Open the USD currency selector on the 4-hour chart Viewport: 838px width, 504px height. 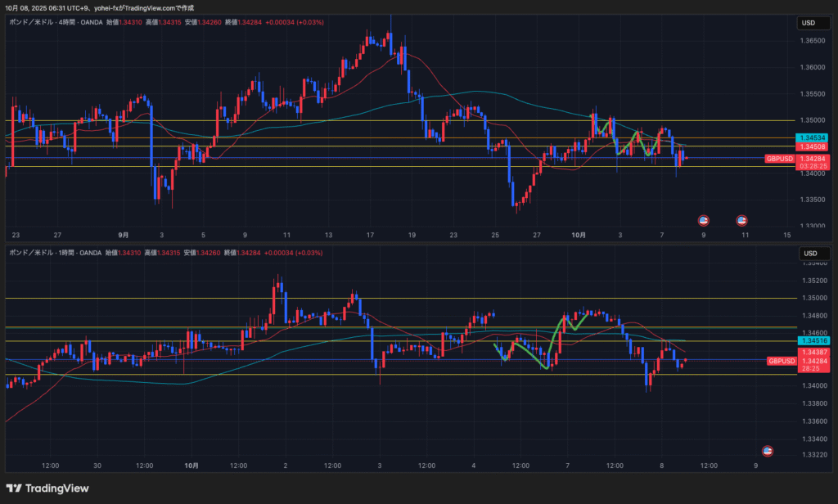click(809, 23)
